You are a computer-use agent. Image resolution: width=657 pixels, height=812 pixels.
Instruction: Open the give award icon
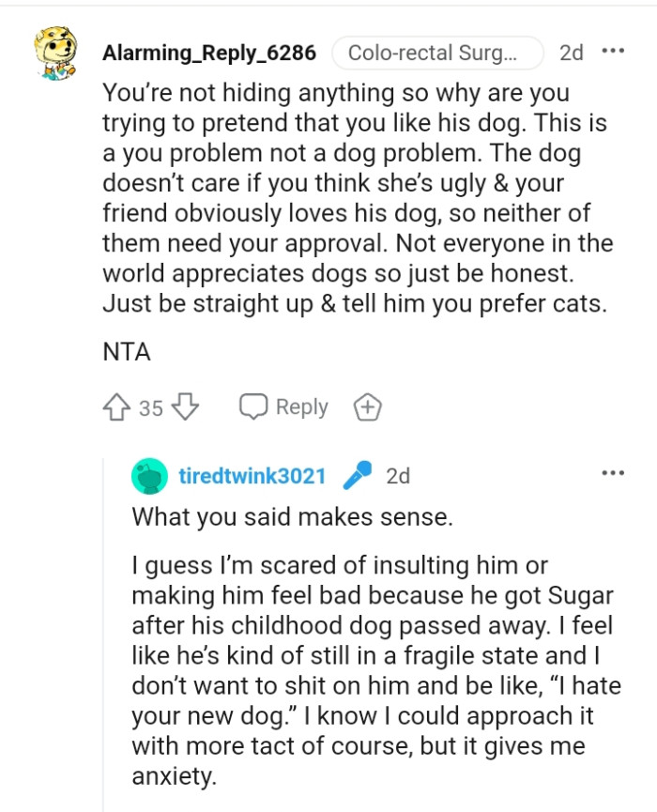368,406
